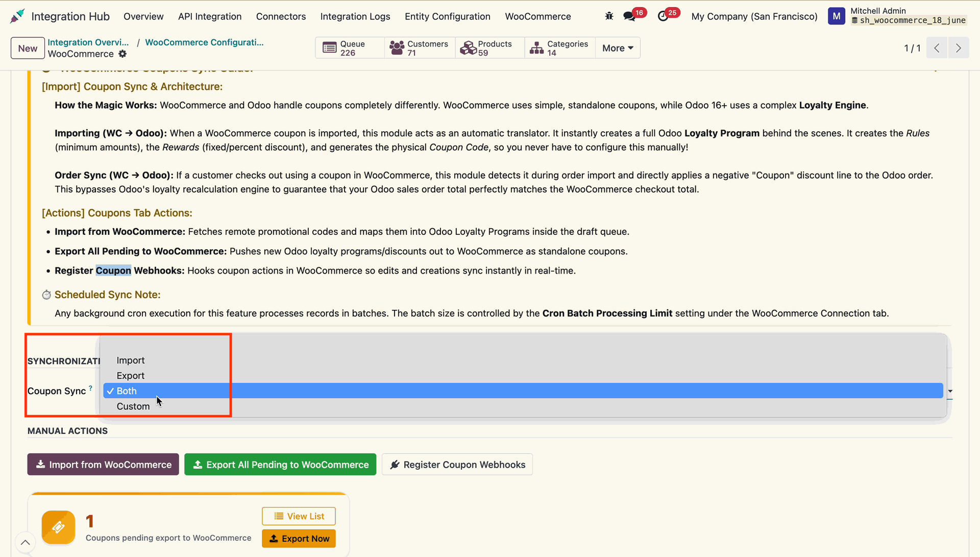
Task: Click the Coupon Sync help question mark
Action: (90, 388)
